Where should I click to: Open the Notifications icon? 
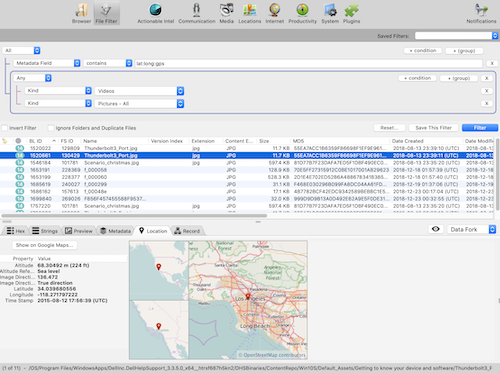tap(481, 13)
